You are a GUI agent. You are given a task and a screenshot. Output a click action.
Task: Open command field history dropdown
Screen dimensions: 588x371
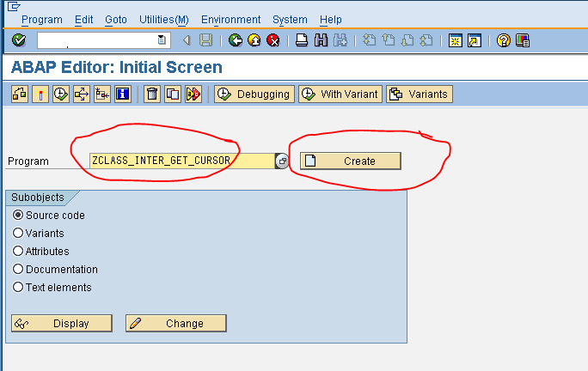coord(162,40)
